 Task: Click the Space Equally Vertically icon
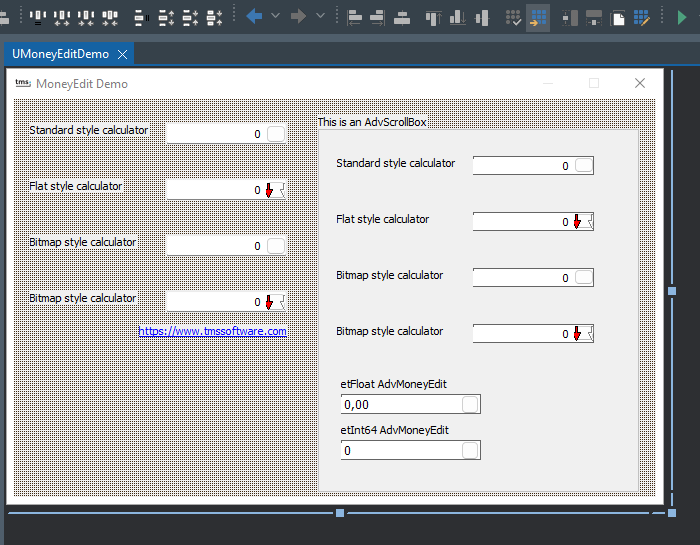point(142,17)
